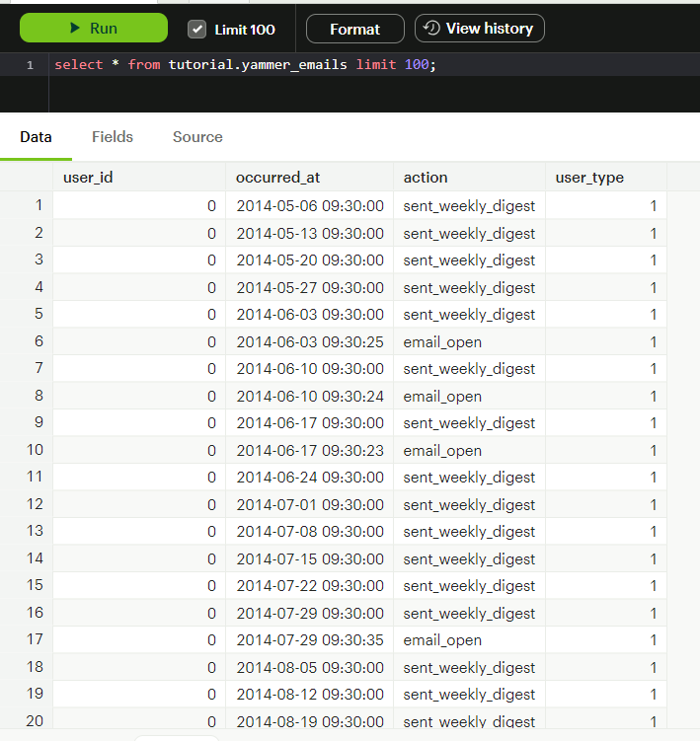The width and height of the screenshot is (700, 741).
Task: Click sent_weekly_digest in row 11
Action: (469, 478)
